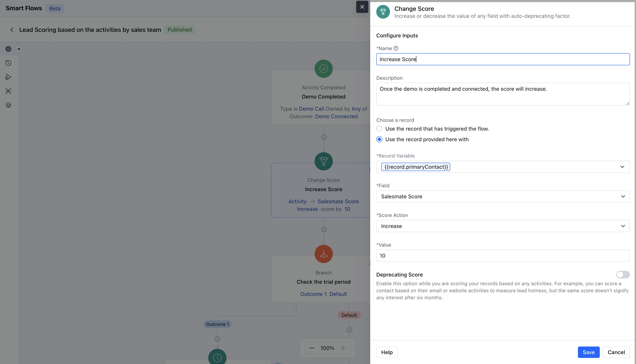636x364 pixels.
Task: Expand the Field dropdown showing Salesmate Score
Action: [x=503, y=196]
